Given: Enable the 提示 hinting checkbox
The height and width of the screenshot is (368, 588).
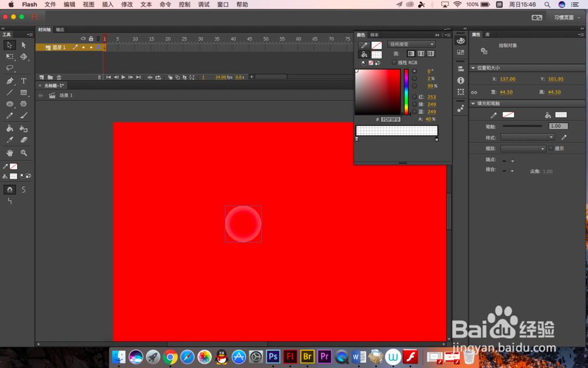Looking at the screenshot, I should (551, 148).
